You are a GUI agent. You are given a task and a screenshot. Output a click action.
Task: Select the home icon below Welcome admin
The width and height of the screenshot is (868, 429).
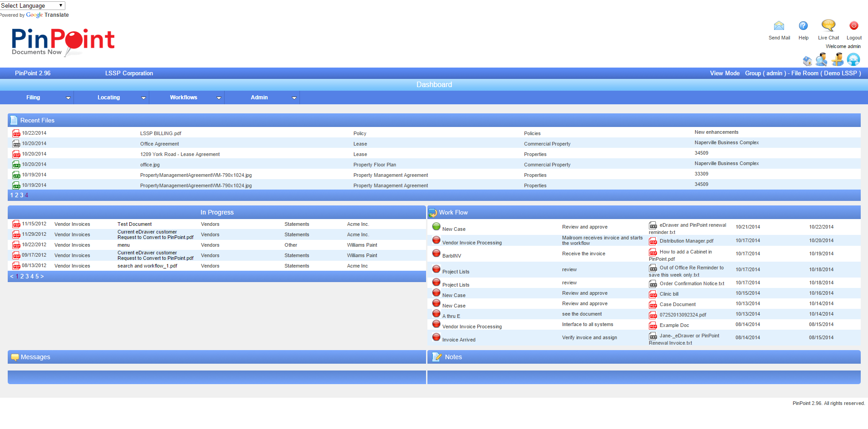tap(807, 59)
